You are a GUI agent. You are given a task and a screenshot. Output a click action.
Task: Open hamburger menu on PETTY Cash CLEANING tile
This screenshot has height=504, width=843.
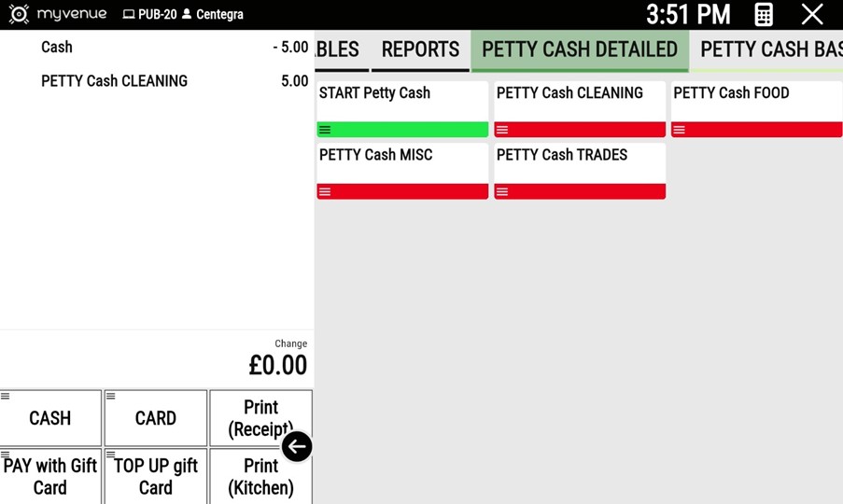(x=502, y=130)
